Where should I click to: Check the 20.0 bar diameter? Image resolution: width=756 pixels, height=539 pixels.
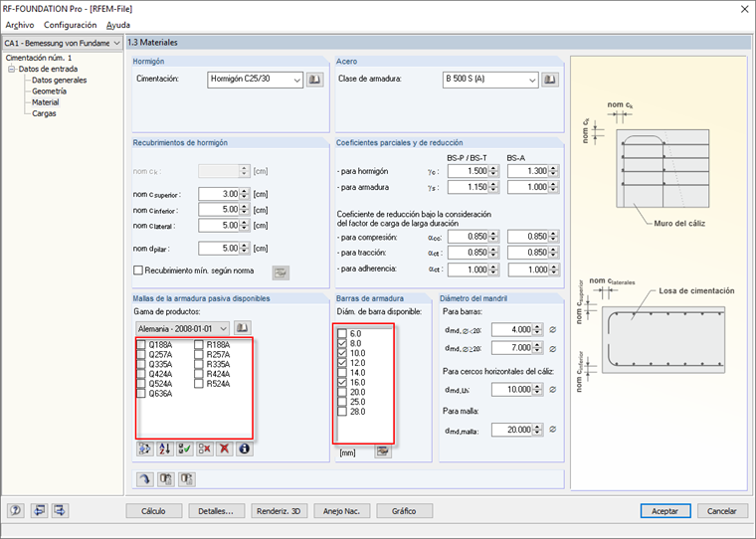pos(342,392)
